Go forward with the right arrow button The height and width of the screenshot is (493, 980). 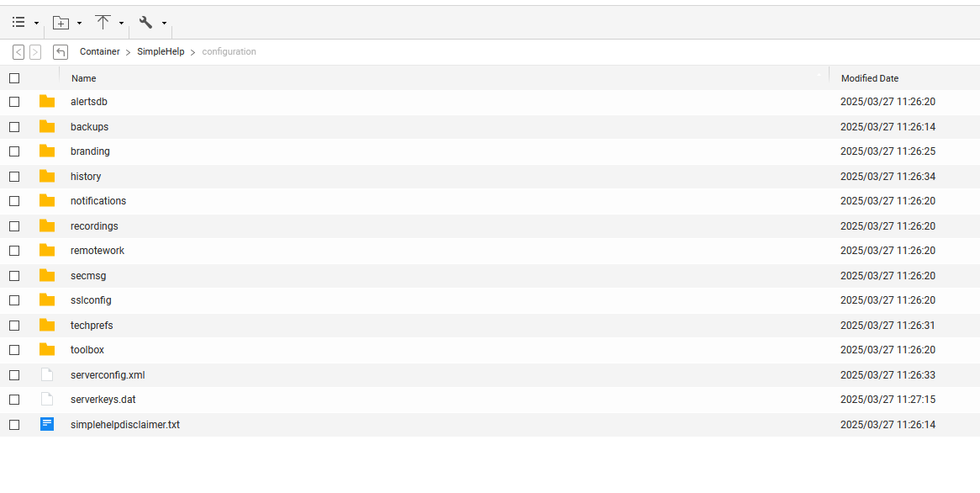point(35,52)
